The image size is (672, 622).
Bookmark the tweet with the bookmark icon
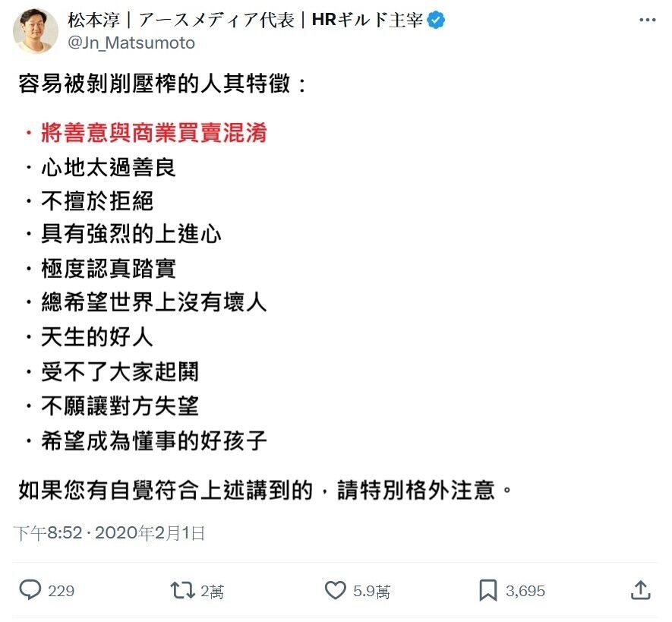[487, 590]
